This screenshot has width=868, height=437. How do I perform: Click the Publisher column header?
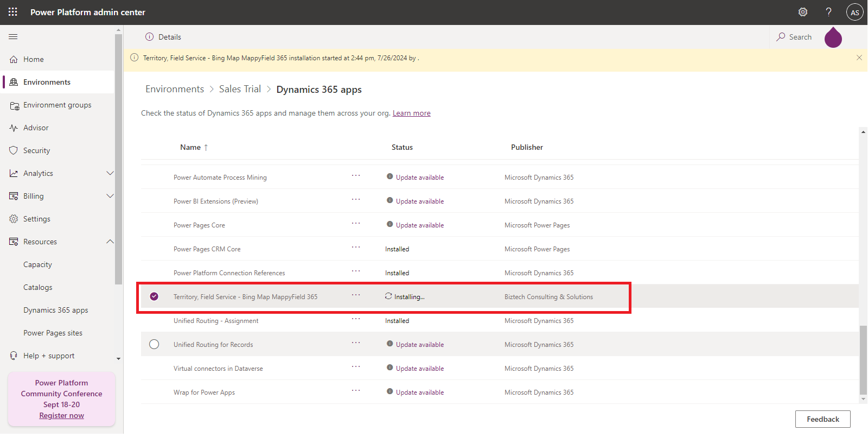(527, 148)
